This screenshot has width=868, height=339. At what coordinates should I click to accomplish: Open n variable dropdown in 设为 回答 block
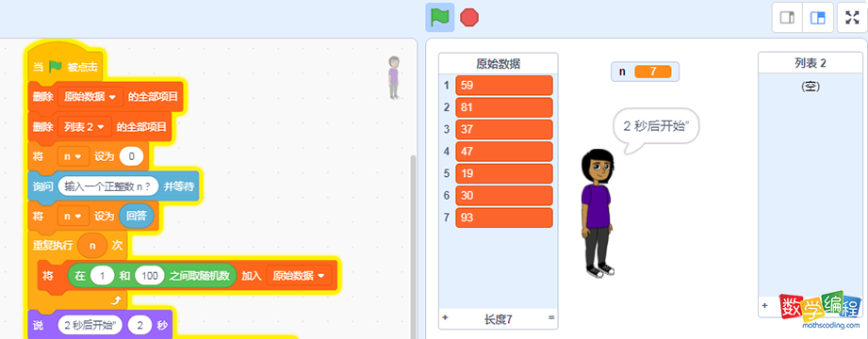pyautogui.click(x=73, y=217)
